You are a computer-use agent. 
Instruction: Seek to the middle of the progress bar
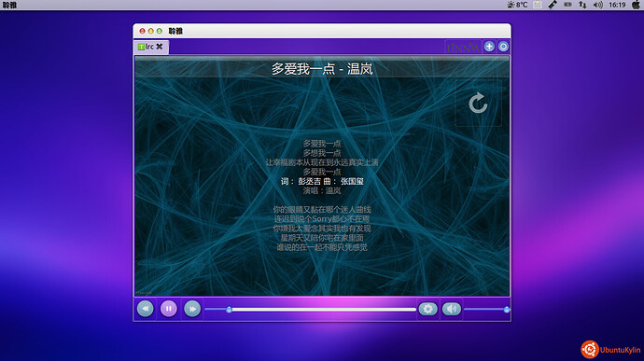[311, 310]
